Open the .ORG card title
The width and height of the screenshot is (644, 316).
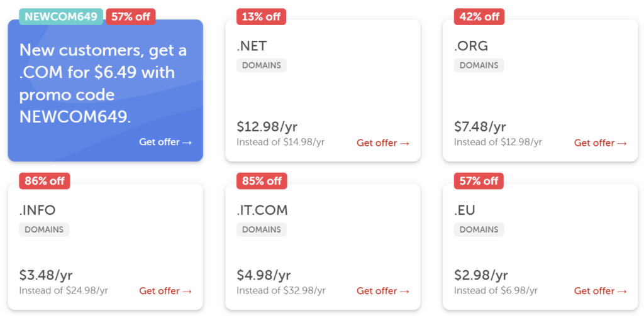[471, 46]
